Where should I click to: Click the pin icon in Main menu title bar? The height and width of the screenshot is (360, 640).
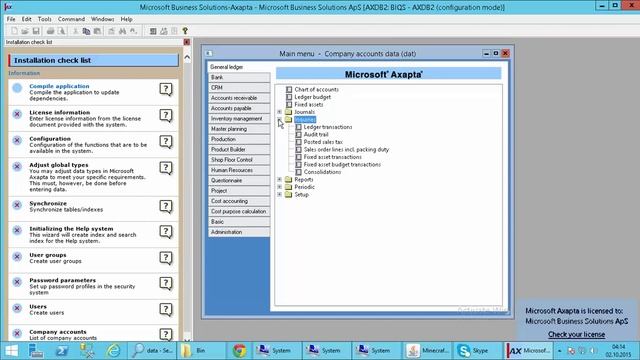209,53
